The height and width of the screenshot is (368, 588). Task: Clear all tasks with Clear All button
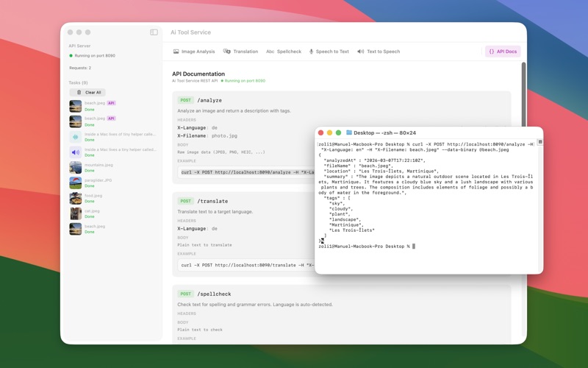point(87,93)
